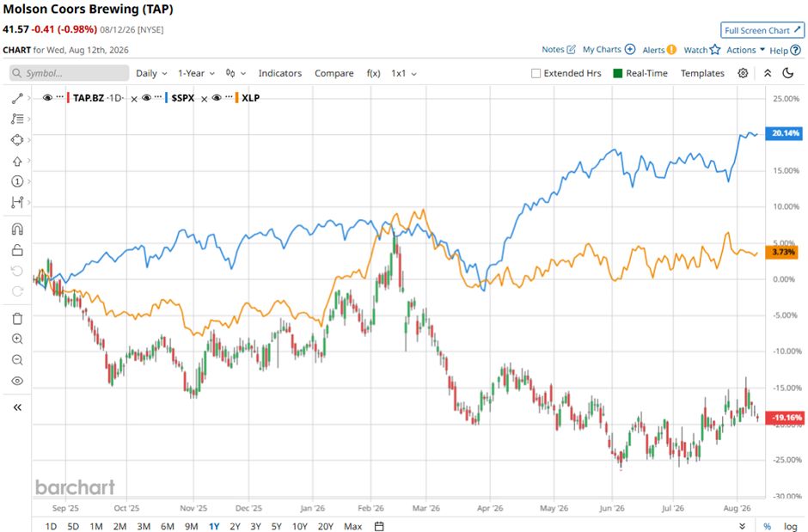Open the bar type dropdown
This screenshot has width=808, height=532.
236,73
